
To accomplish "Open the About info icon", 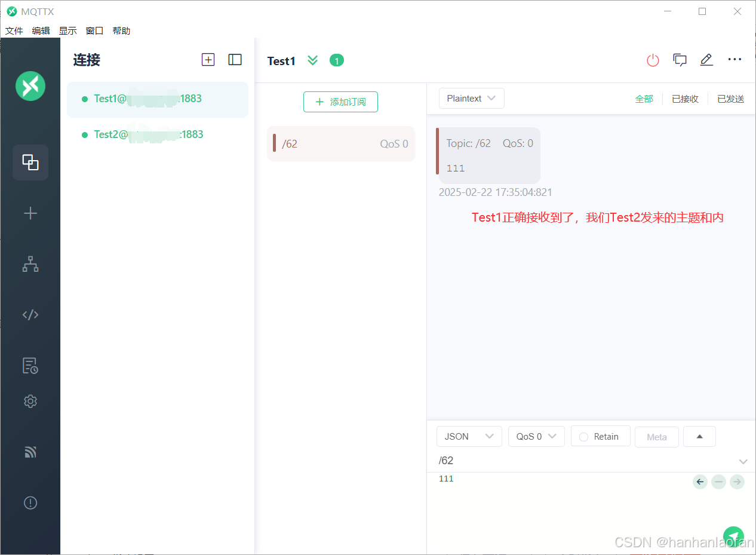I will (x=30, y=503).
